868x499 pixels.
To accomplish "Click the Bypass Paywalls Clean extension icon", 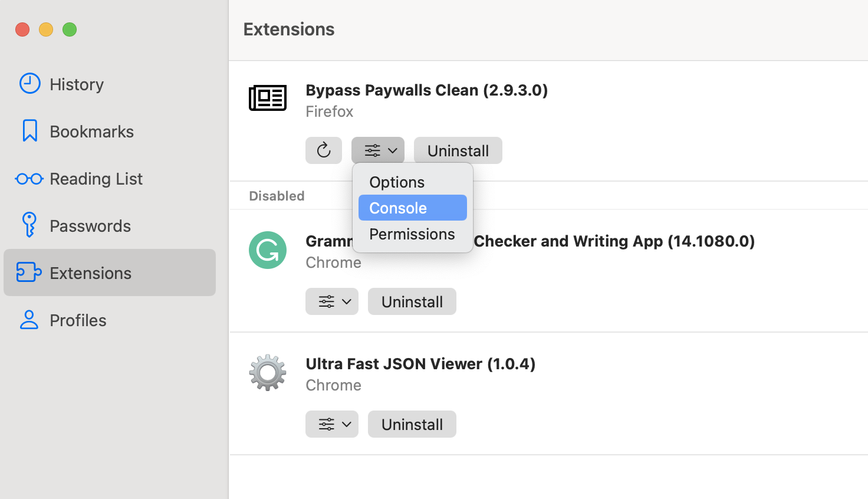I will 268,98.
